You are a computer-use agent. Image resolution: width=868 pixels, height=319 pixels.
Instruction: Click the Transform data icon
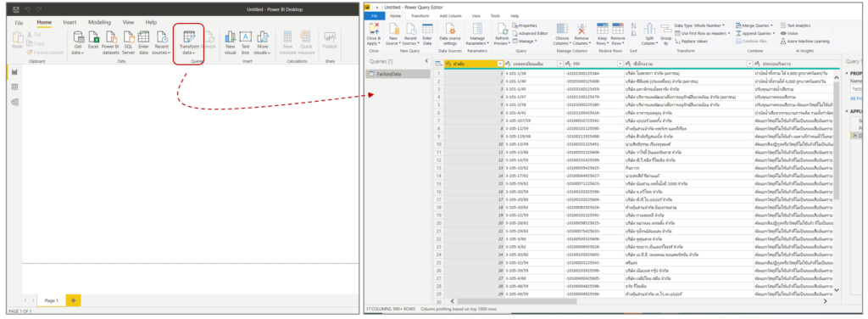189,36
